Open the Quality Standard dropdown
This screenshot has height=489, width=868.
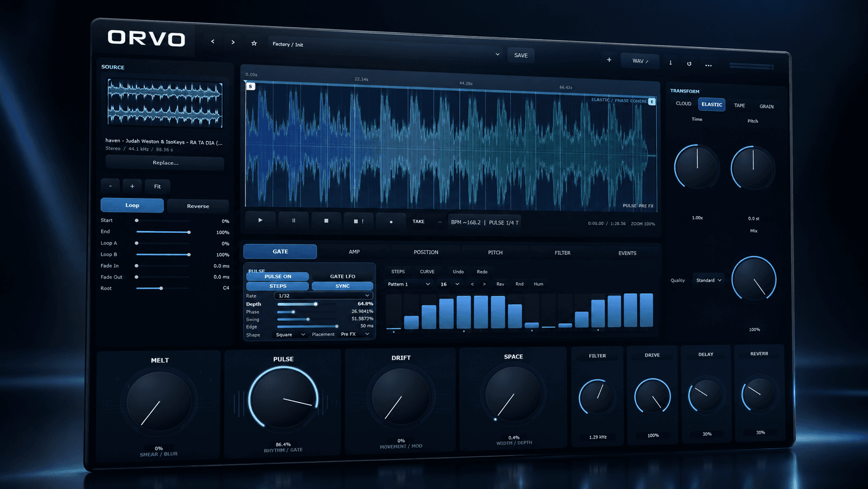tap(709, 281)
